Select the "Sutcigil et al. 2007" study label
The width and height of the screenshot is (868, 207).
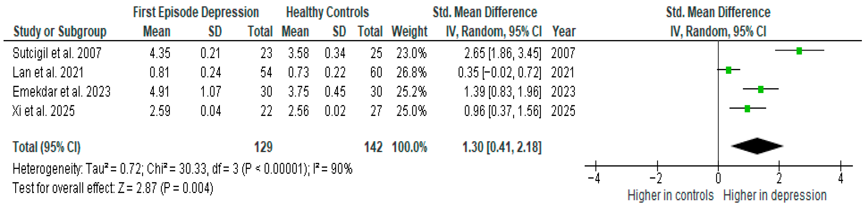pyautogui.click(x=57, y=53)
